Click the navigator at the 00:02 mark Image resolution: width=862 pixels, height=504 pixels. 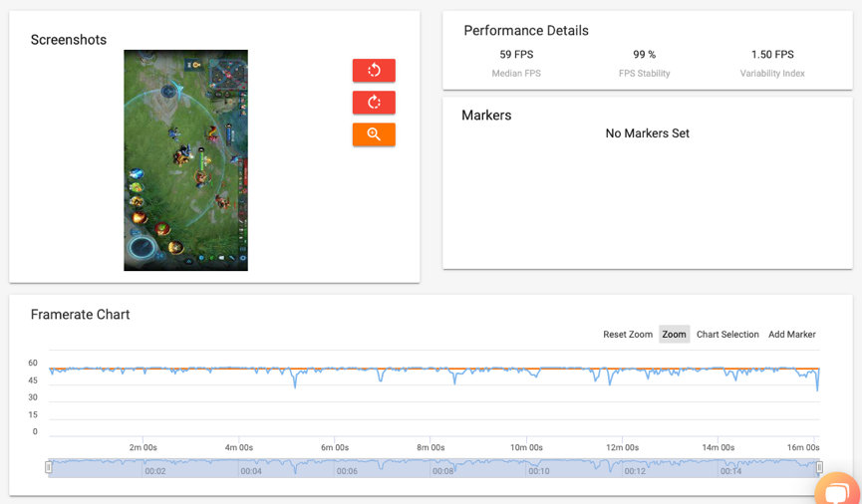click(x=155, y=470)
